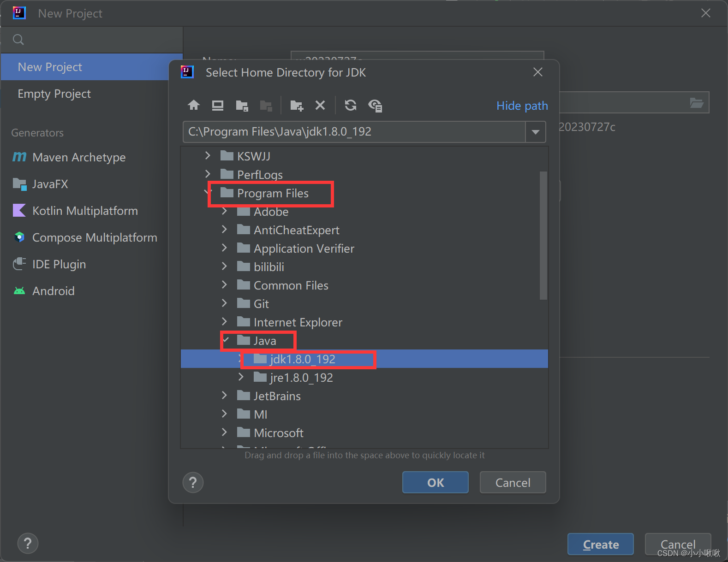This screenshot has width=728, height=562.
Task: Open path history dropdown arrow
Action: 536,132
